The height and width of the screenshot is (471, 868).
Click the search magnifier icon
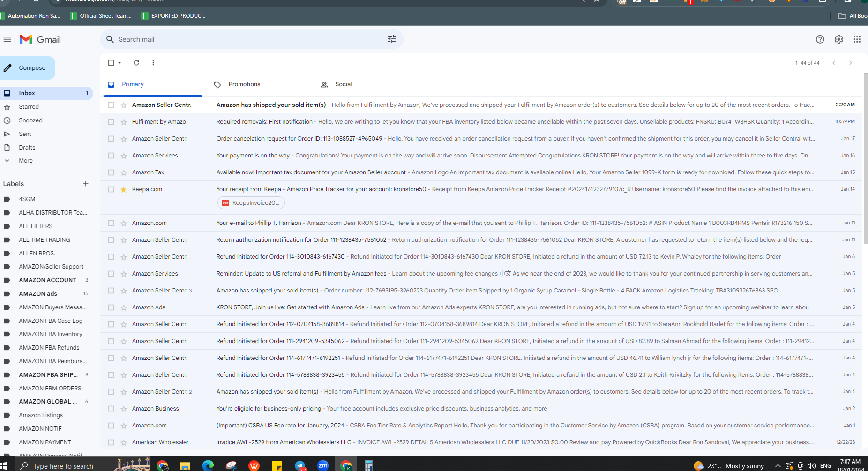[x=110, y=39]
